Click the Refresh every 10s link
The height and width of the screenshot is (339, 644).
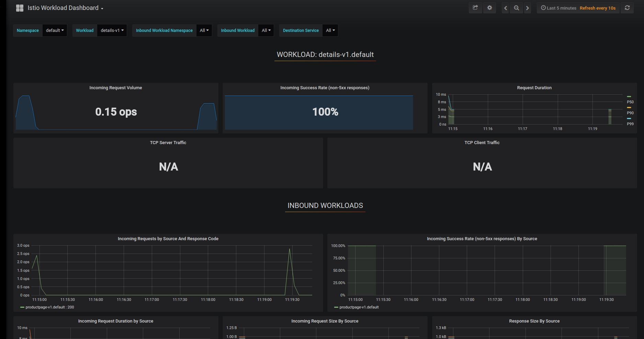[x=597, y=8]
